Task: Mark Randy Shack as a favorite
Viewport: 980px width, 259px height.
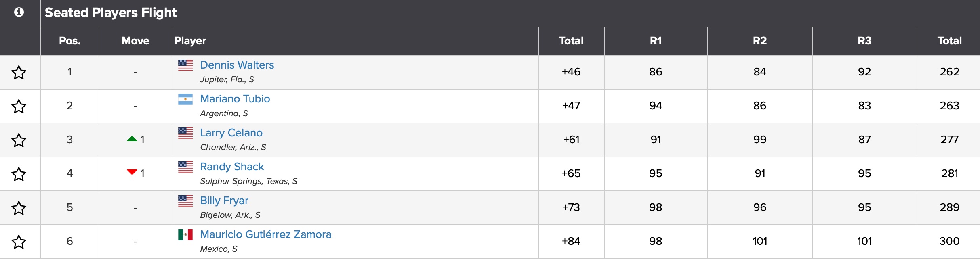Action: (x=19, y=174)
